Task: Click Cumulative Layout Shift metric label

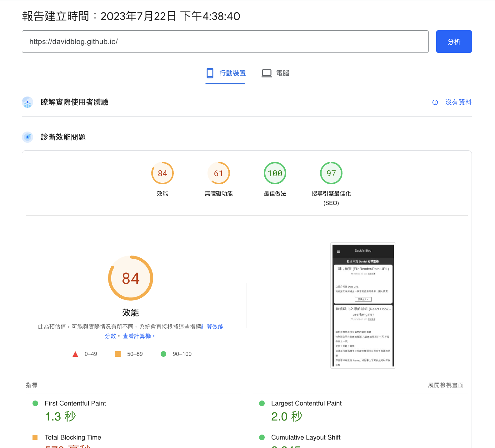Action: click(306, 437)
